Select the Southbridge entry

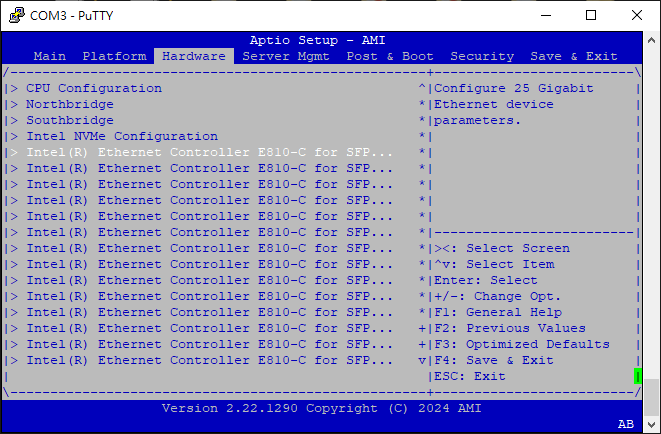[70, 120]
